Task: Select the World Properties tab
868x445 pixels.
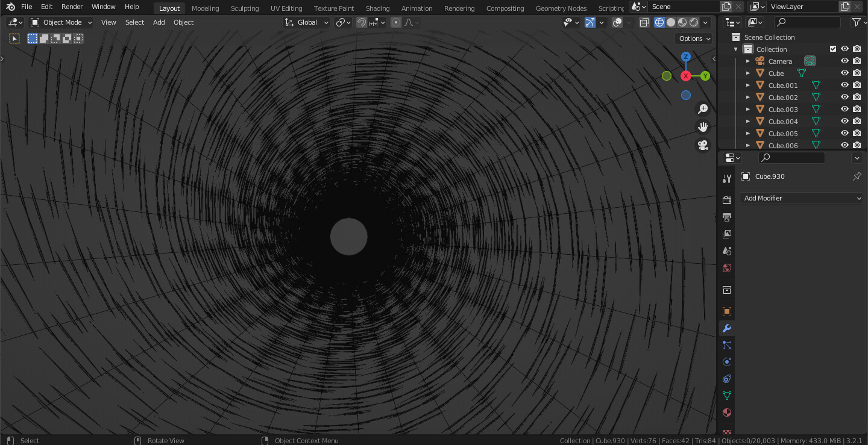Action: [726, 268]
